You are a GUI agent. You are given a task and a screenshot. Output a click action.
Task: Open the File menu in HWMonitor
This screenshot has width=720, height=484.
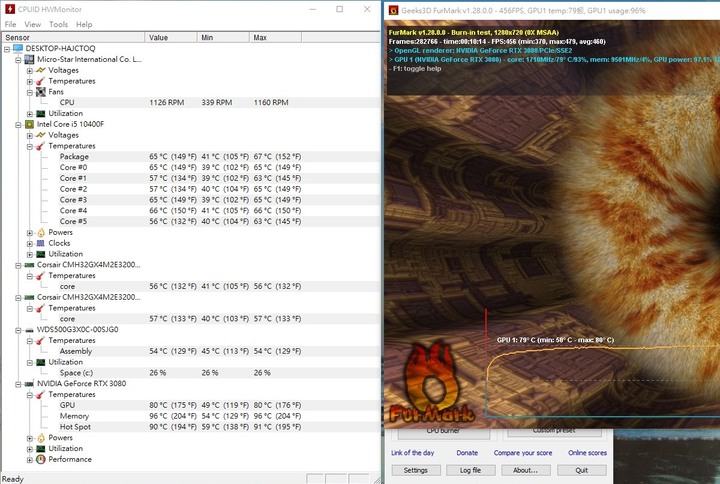coord(10,24)
